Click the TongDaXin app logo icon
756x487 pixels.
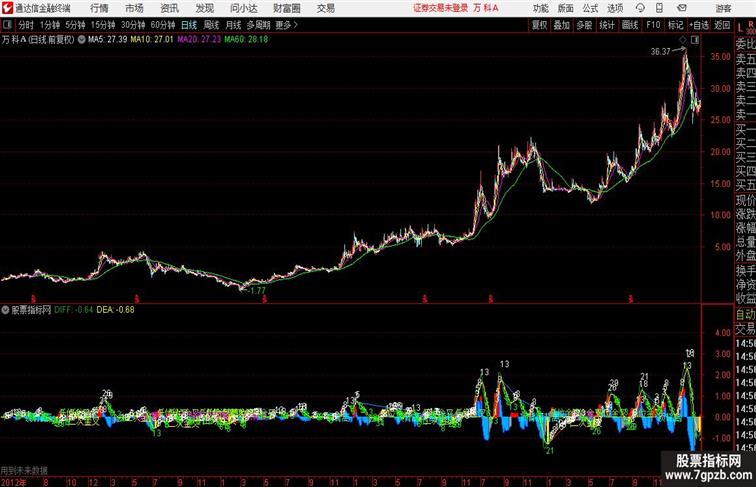coord(7,8)
